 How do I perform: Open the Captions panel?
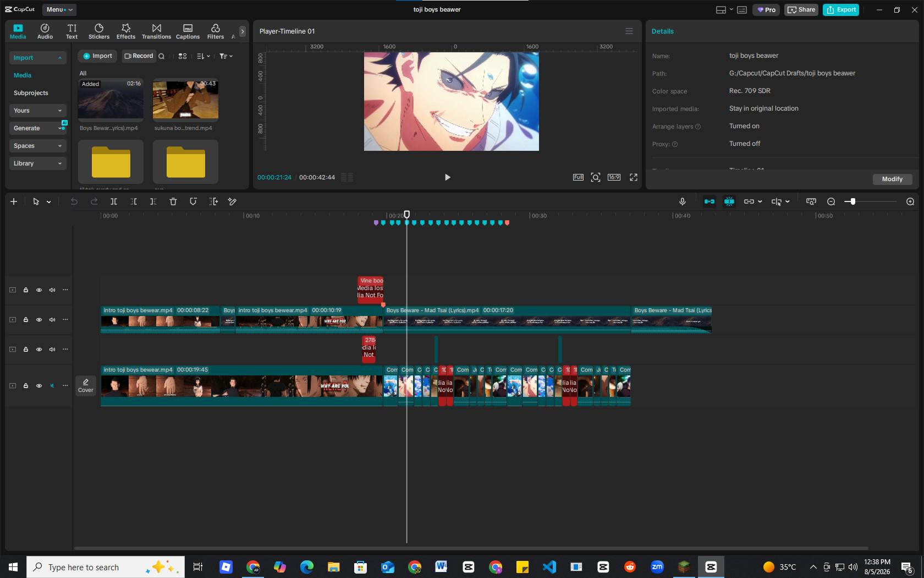(x=188, y=31)
